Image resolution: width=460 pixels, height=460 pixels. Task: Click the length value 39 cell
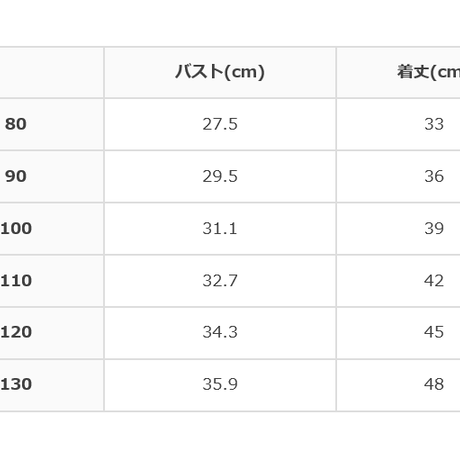click(x=398, y=228)
